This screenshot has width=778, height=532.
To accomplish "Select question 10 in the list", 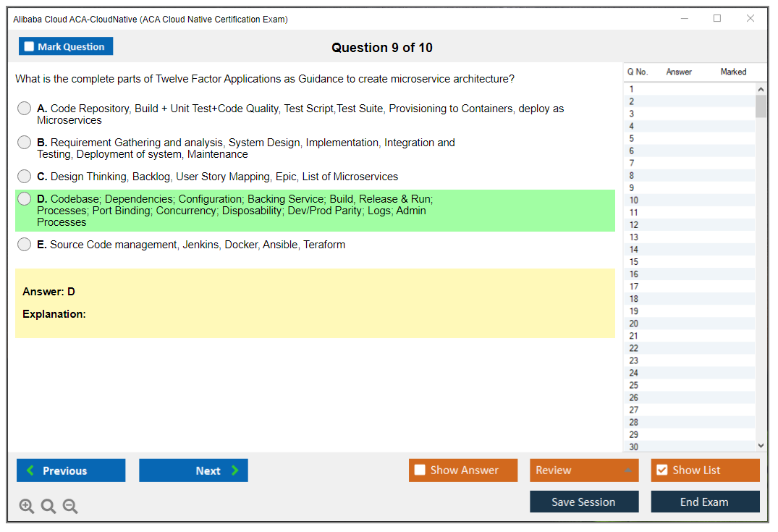I will (634, 200).
